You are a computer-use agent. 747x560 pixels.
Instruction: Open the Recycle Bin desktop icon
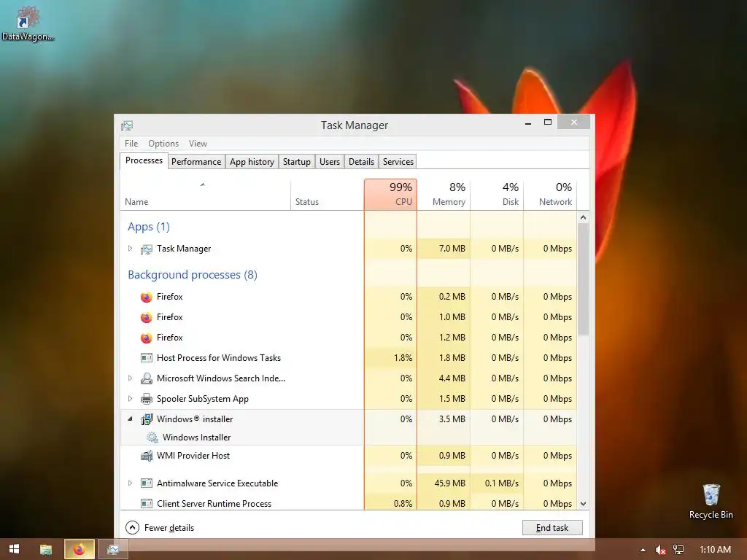(711, 502)
